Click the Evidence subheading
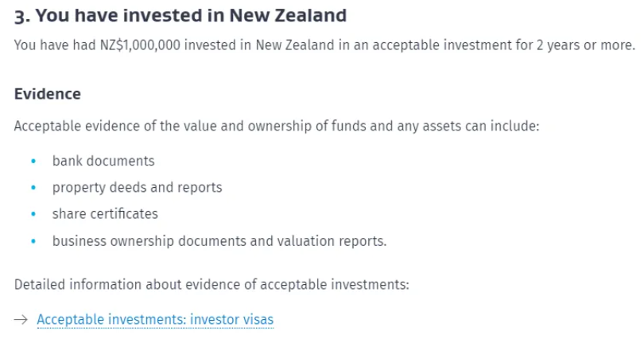The height and width of the screenshot is (347, 644). click(47, 94)
